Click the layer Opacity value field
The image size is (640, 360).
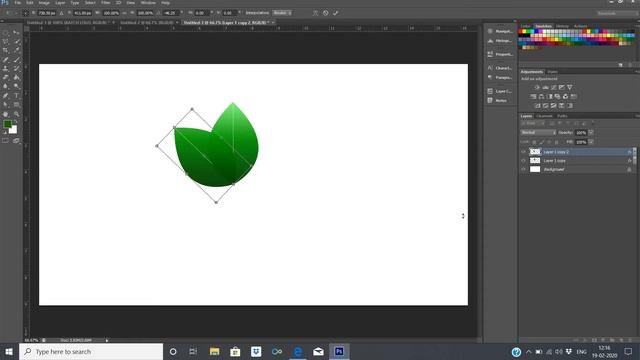coord(581,133)
